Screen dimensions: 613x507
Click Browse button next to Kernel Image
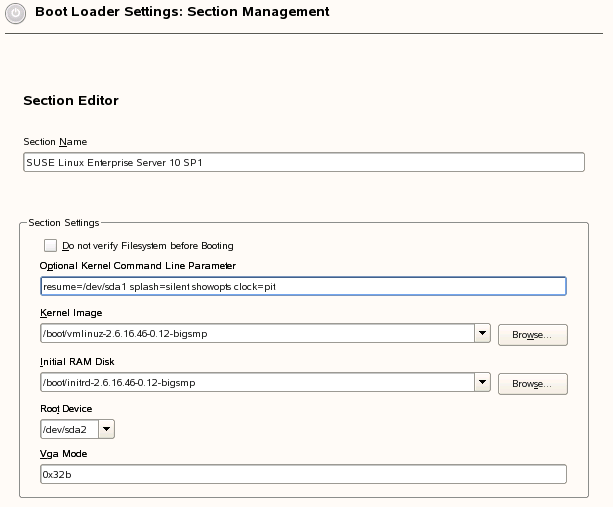click(x=532, y=335)
